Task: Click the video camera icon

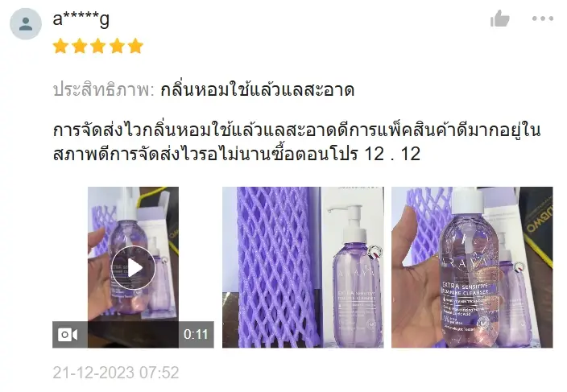Action: point(68,335)
